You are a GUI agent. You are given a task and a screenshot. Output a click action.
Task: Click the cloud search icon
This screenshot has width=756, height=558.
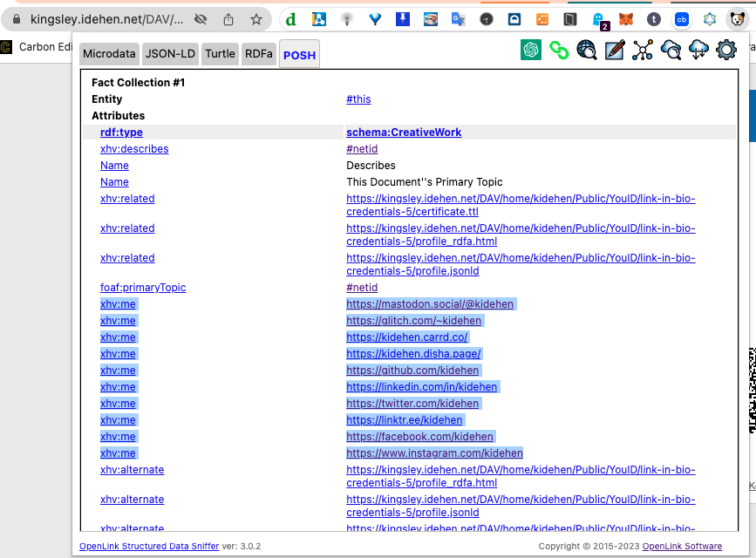click(x=671, y=51)
